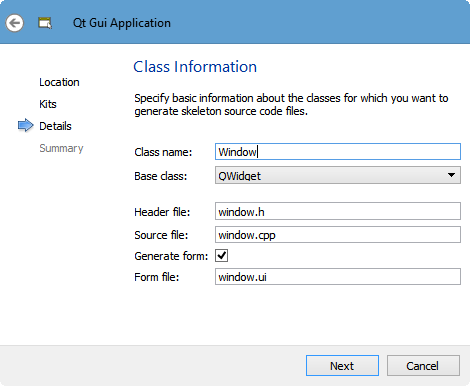
Task: Select the Details step in sidebar
Action: coord(55,126)
